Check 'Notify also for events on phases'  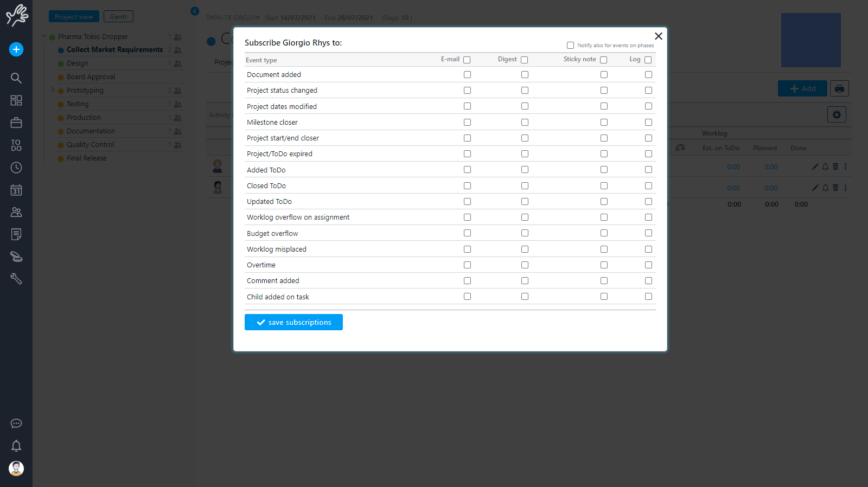pos(570,46)
